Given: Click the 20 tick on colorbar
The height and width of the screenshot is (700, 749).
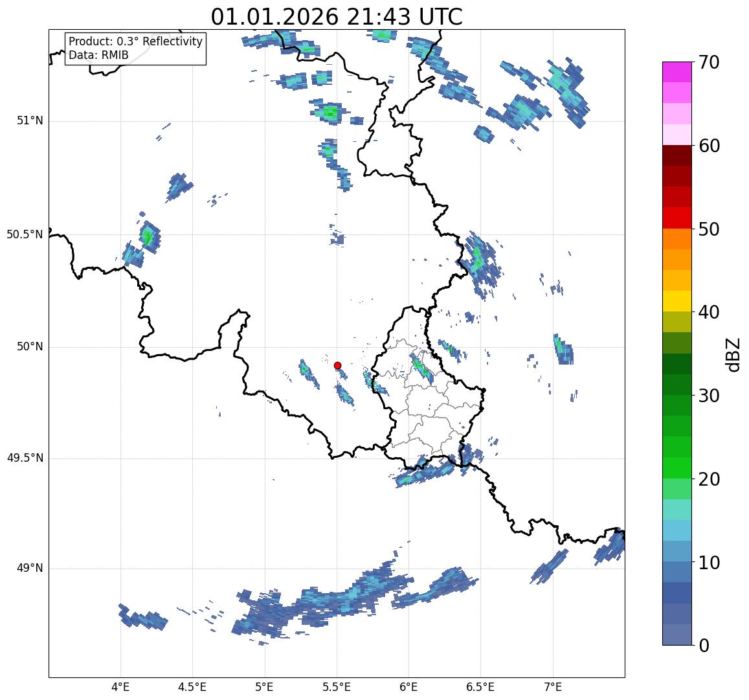Looking at the screenshot, I should point(709,479).
